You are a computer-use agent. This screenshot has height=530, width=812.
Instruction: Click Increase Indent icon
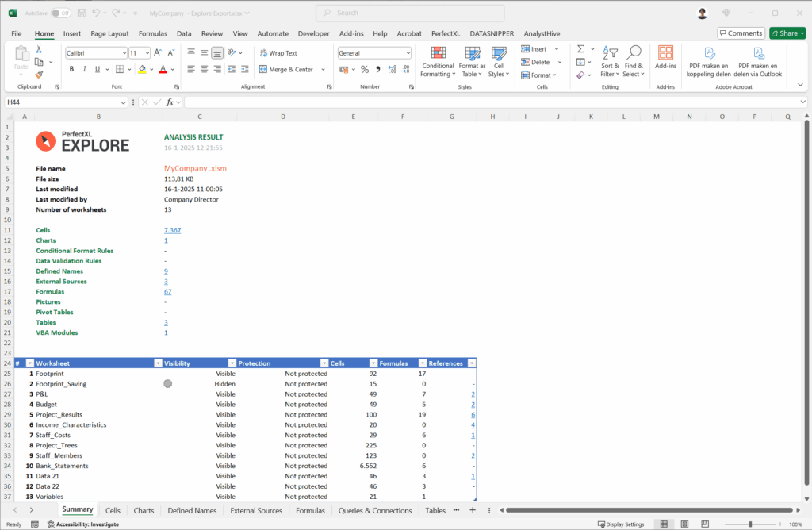pyautogui.click(x=245, y=69)
